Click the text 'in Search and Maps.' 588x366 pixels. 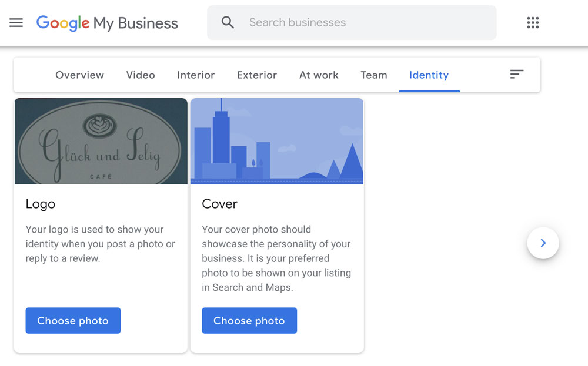[x=248, y=287]
